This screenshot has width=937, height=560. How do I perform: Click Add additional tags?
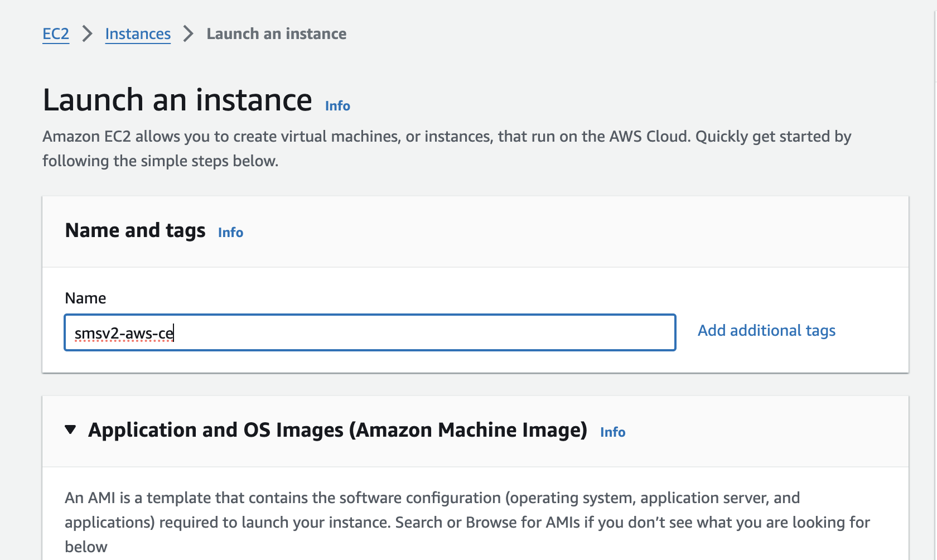pos(766,331)
